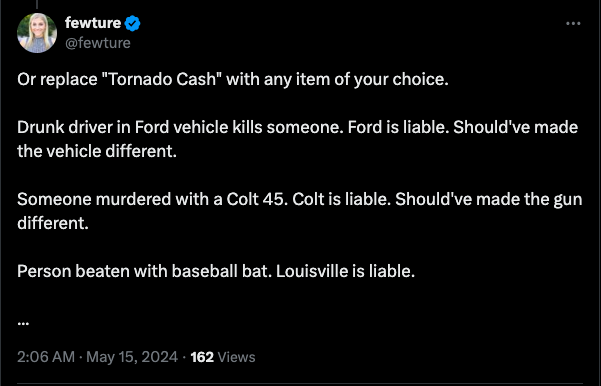The image size is (601, 386).
Task: Click the thread connector line above the avatar
Action: click(x=37, y=4)
